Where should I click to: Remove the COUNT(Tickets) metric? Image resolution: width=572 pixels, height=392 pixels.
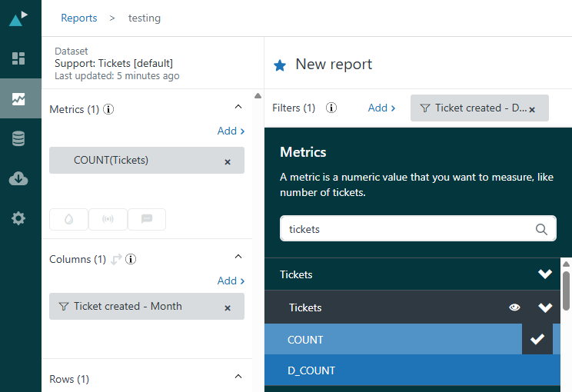(x=227, y=161)
